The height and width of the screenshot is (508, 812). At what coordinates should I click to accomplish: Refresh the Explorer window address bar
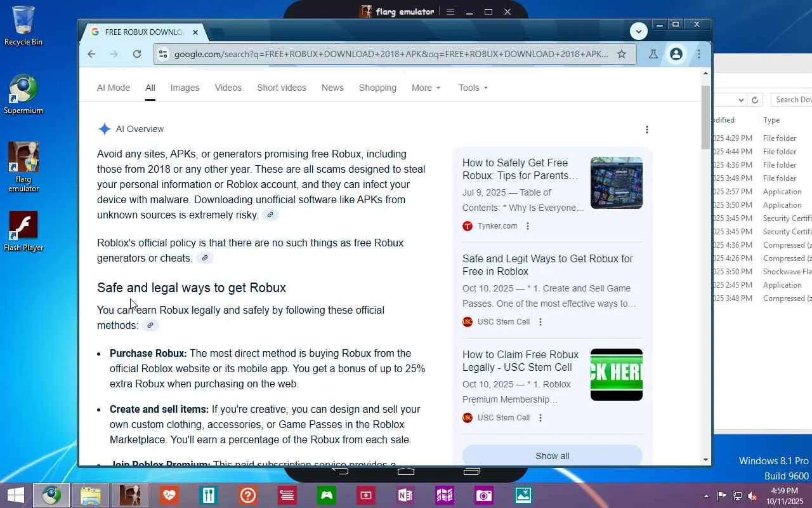[754, 100]
